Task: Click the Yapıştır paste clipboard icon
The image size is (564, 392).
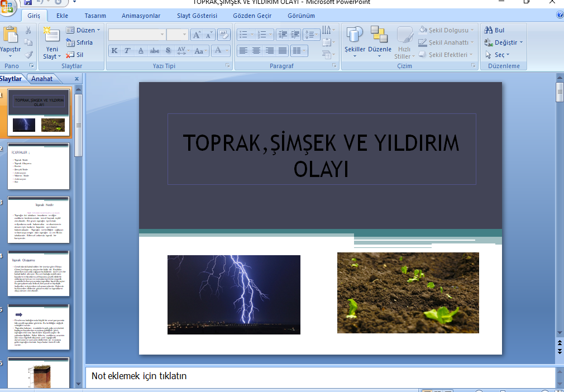Action: (10, 35)
